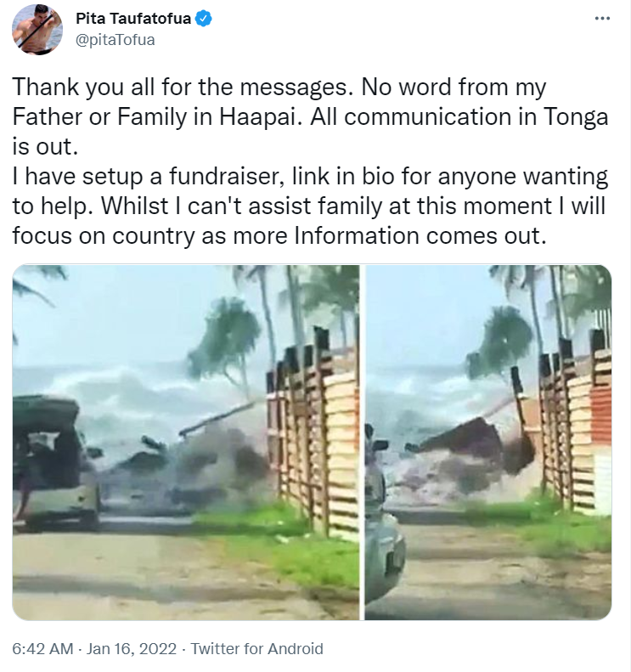Click the Jan 16, 2022 date
This screenshot has height=672, width=631.
[x=132, y=648]
